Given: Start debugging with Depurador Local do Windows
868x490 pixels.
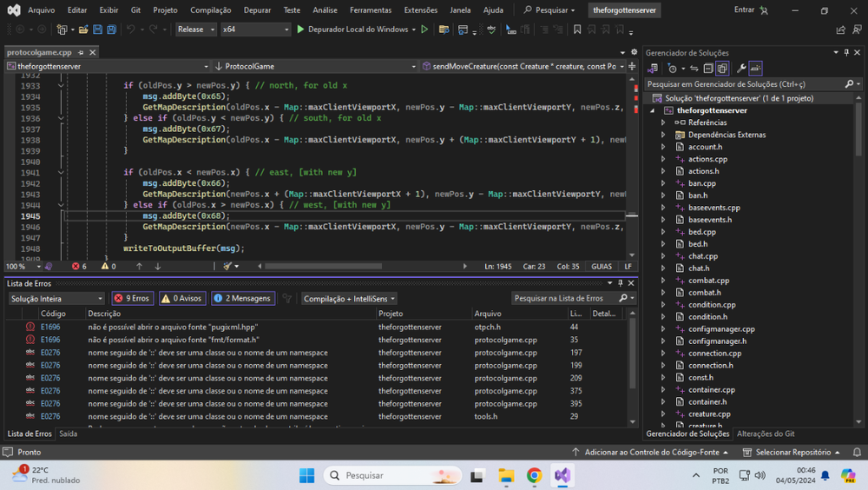Looking at the screenshot, I should 352,30.
